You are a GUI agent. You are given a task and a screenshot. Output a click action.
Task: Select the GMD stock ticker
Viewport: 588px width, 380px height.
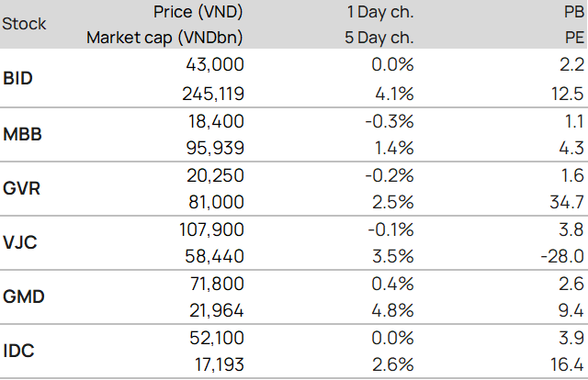pyautogui.click(x=22, y=297)
